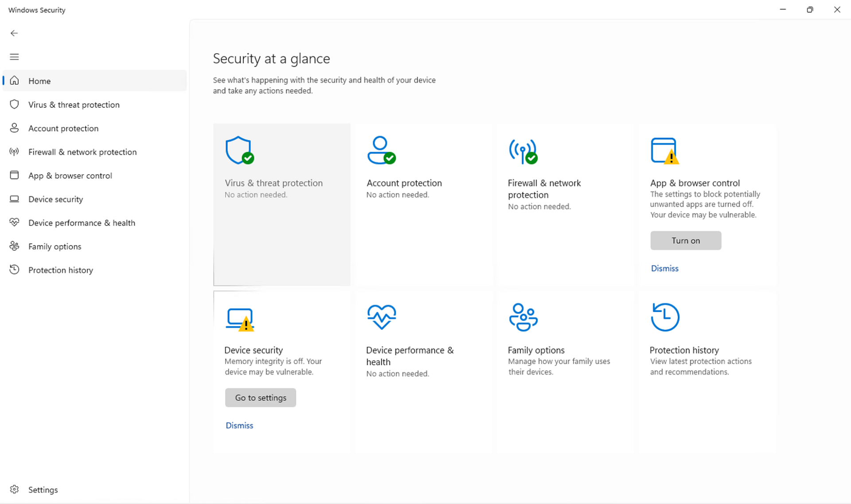Click the Virus & threat protection shield tile icon

(239, 150)
